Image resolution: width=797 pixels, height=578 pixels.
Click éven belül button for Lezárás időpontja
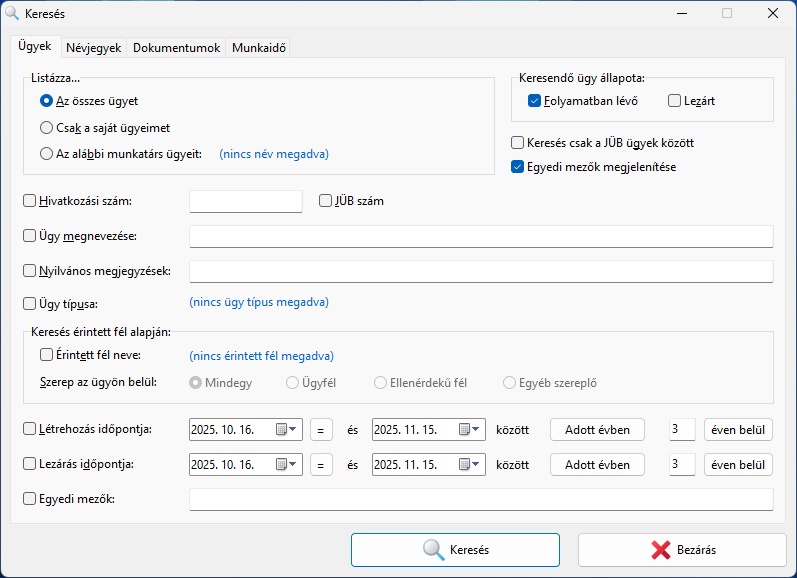(x=738, y=465)
